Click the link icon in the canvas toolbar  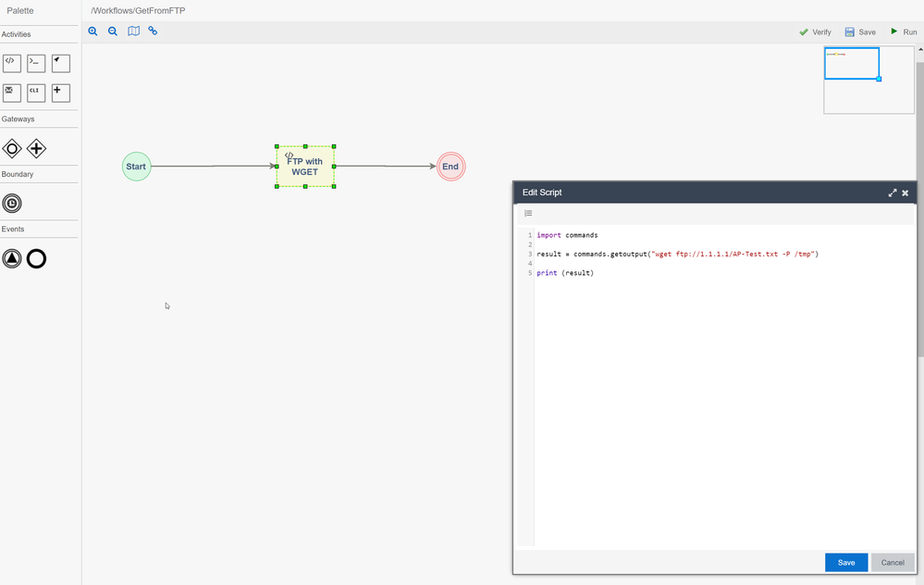pyautogui.click(x=153, y=31)
